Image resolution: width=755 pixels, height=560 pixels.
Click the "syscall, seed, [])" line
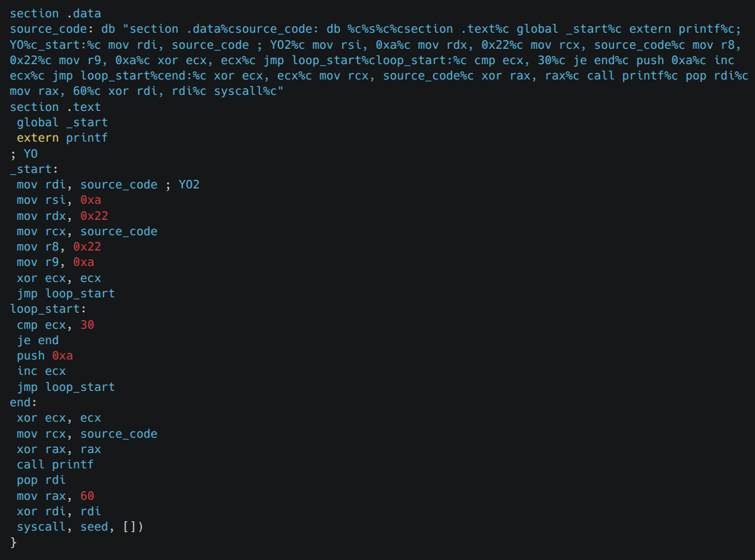click(x=80, y=527)
